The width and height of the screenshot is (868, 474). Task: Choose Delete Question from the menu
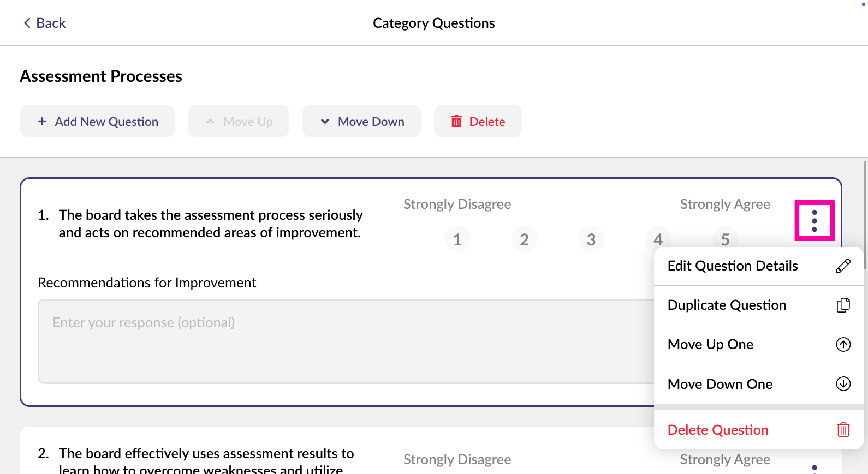tap(759, 430)
